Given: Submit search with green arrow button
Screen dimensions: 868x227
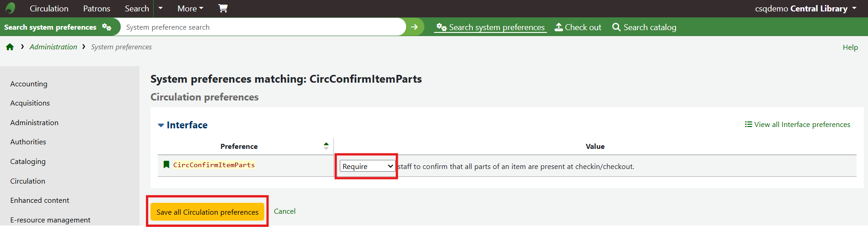Looking at the screenshot, I should (x=414, y=27).
